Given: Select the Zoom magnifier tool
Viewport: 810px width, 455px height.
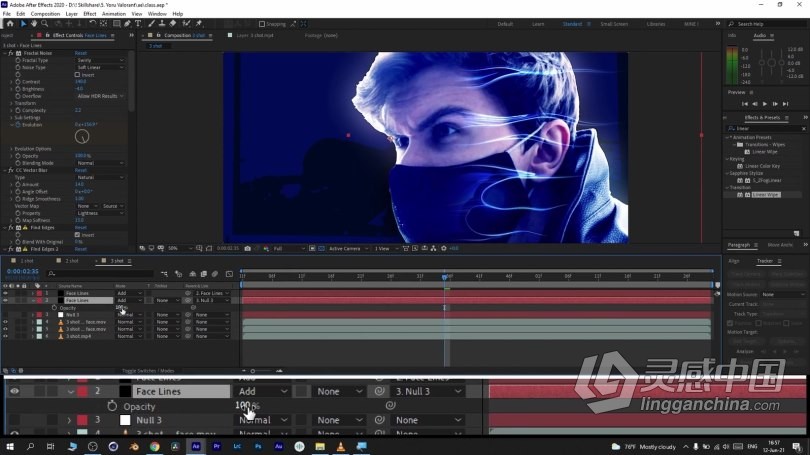Looking at the screenshot, I should (44, 24).
